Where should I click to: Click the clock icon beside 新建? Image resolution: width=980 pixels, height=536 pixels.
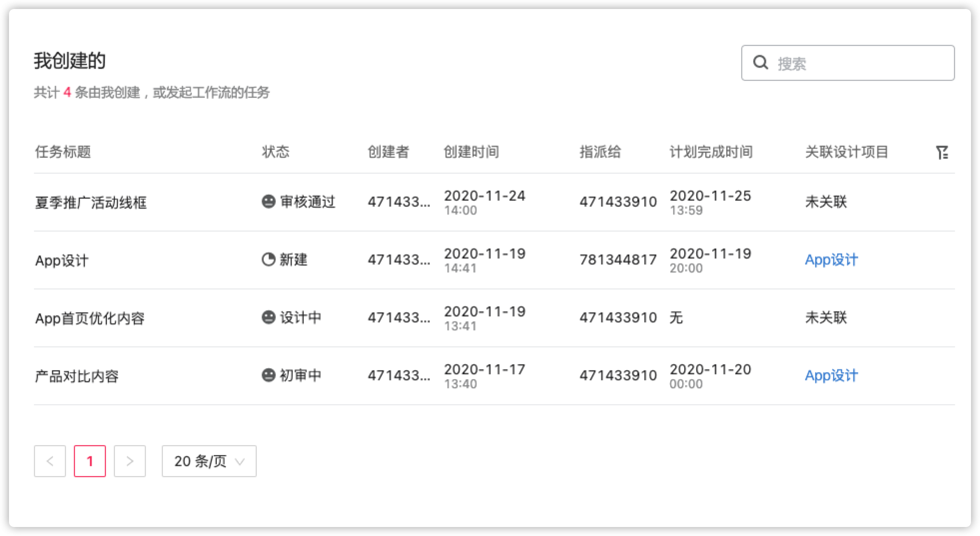[x=269, y=260]
